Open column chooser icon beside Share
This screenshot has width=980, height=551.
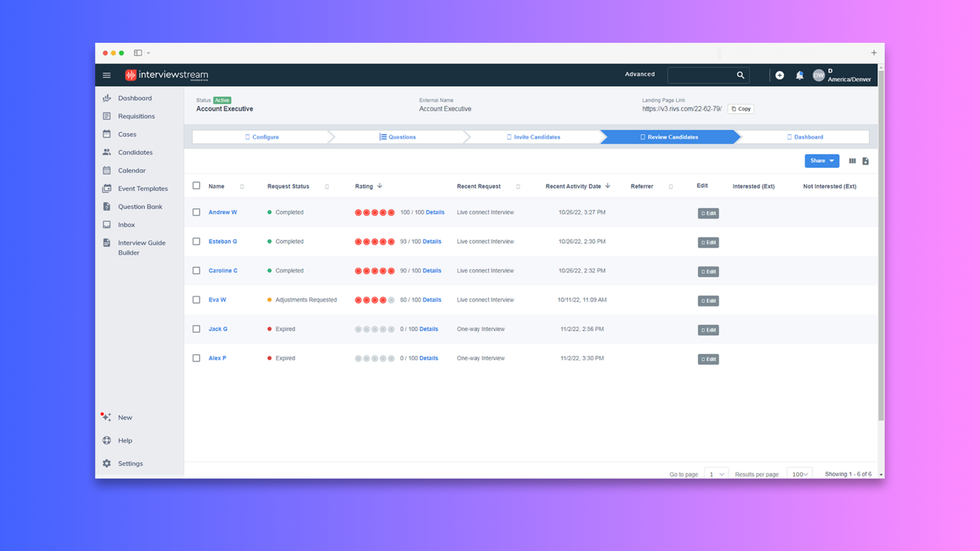click(x=852, y=161)
